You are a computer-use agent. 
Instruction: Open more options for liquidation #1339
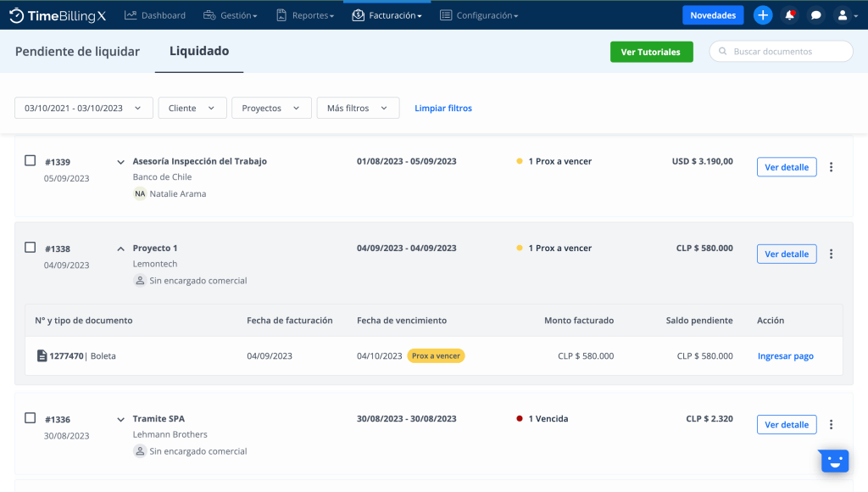tap(831, 167)
